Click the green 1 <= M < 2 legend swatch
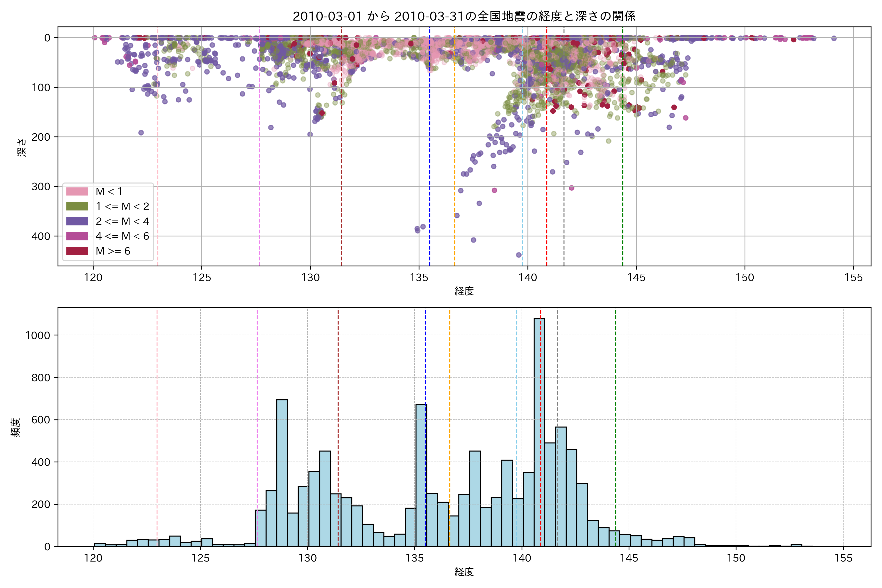 [x=77, y=207]
